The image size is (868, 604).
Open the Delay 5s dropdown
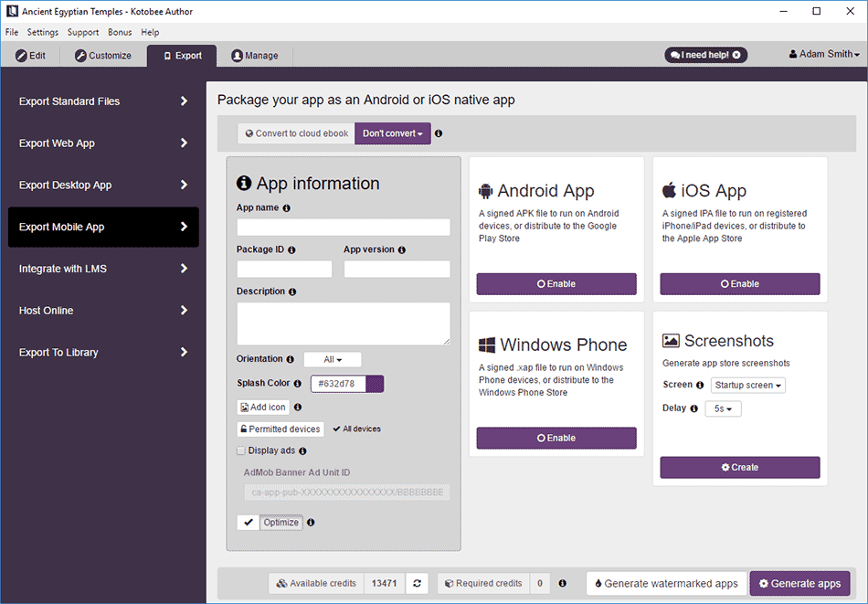pos(723,408)
